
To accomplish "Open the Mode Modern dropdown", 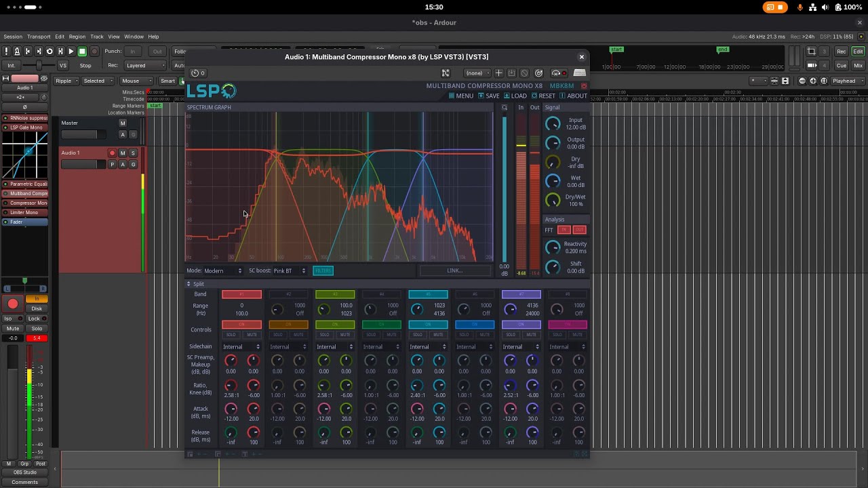I will click(222, 270).
